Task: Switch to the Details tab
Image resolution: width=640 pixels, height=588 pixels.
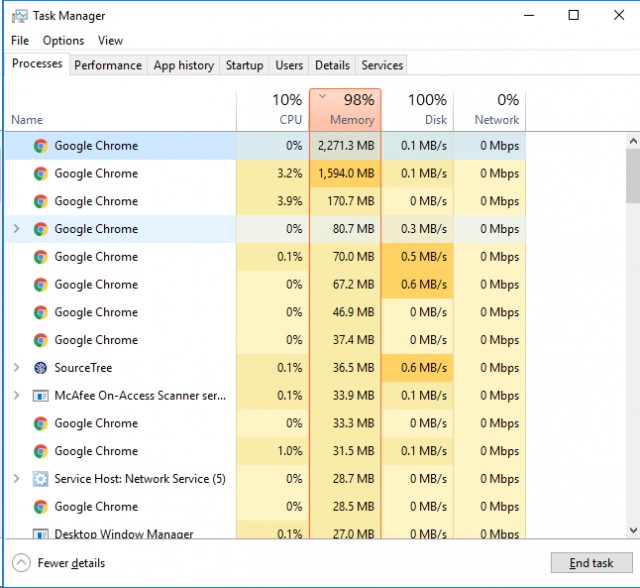Action: [x=332, y=65]
